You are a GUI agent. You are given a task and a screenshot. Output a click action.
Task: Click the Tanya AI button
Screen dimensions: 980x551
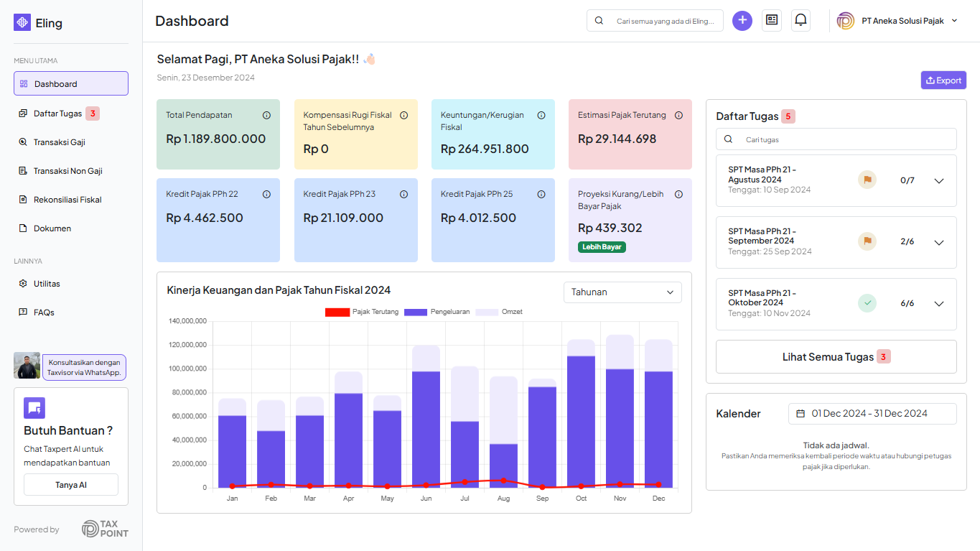point(71,485)
